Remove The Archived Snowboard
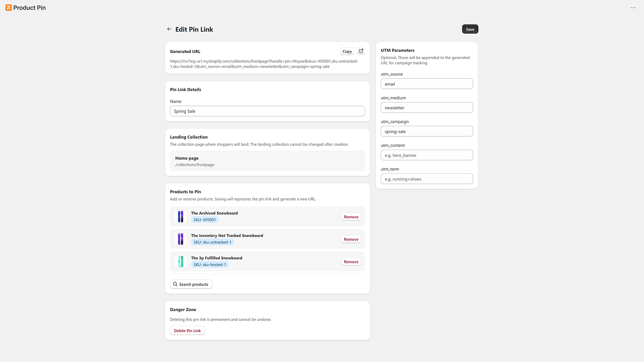 pyautogui.click(x=351, y=217)
